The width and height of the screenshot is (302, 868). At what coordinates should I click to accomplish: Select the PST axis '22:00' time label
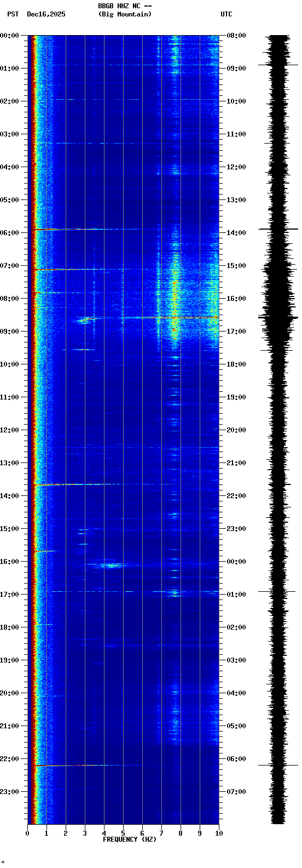(10, 759)
